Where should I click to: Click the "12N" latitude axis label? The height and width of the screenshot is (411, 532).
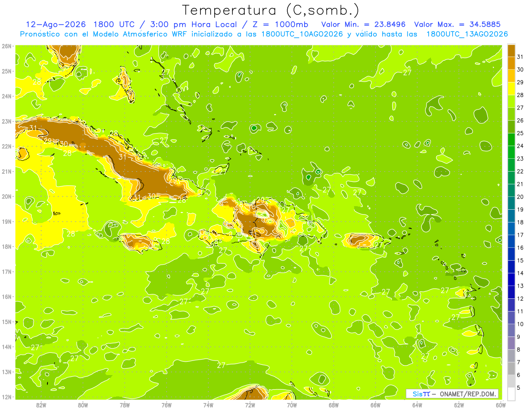(x=7, y=397)
